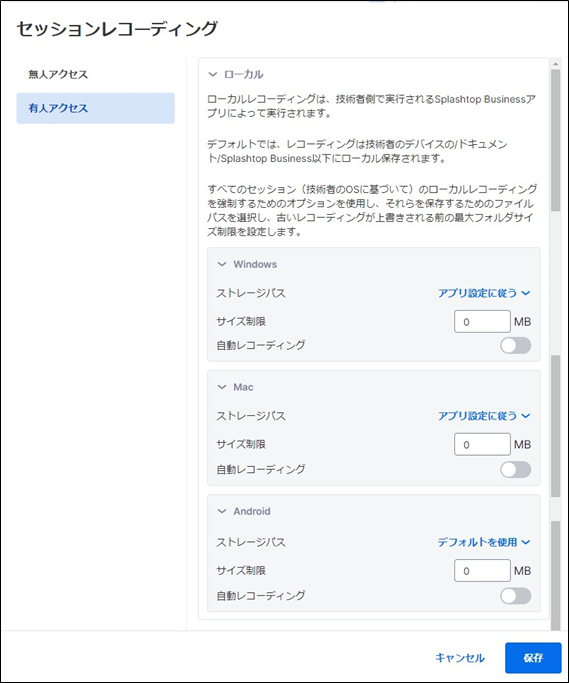The image size is (569, 683).
Task: Click MB unit beside Windows size limit
Action: coord(522,322)
